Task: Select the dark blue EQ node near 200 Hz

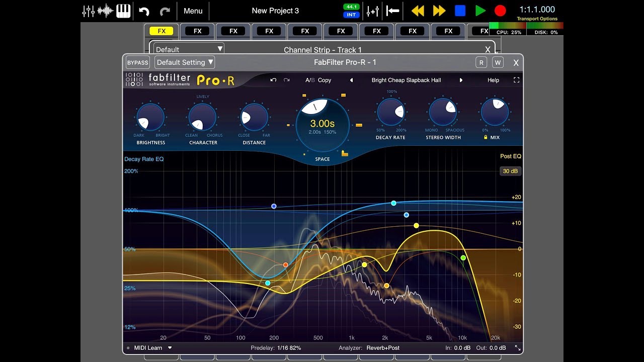Action: 274,206
